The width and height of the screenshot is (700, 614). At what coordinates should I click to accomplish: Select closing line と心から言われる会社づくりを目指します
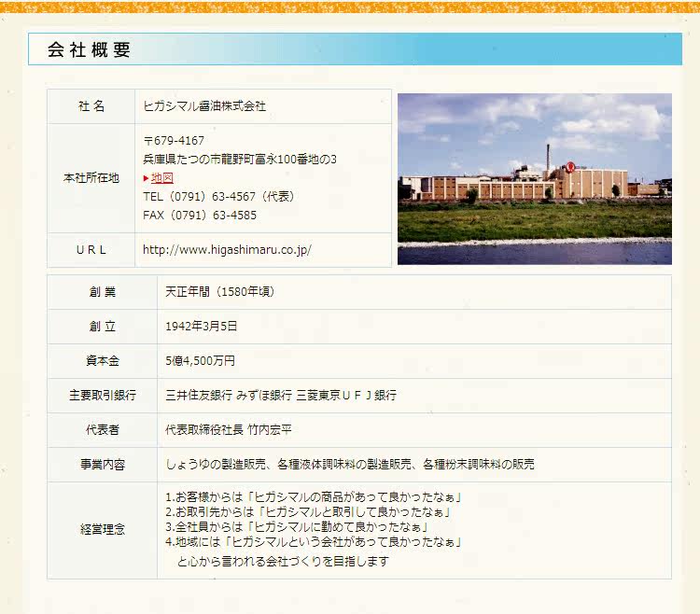pos(283,562)
